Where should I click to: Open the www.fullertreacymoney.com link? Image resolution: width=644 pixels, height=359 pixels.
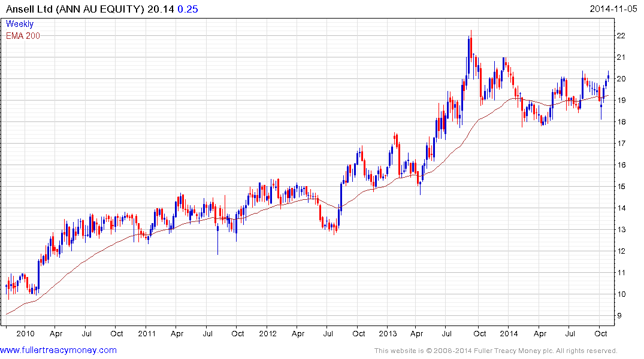pyautogui.click(x=58, y=351)
